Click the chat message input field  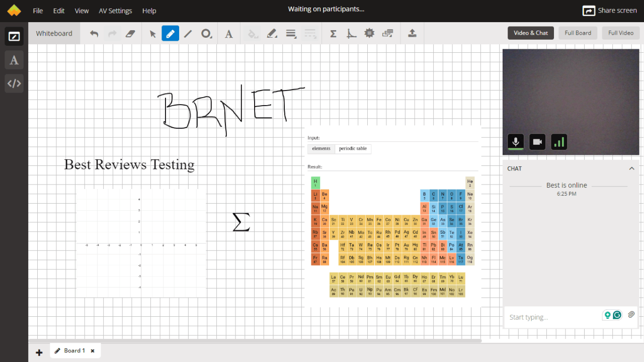pyautogui.click(x=553, y=317)
